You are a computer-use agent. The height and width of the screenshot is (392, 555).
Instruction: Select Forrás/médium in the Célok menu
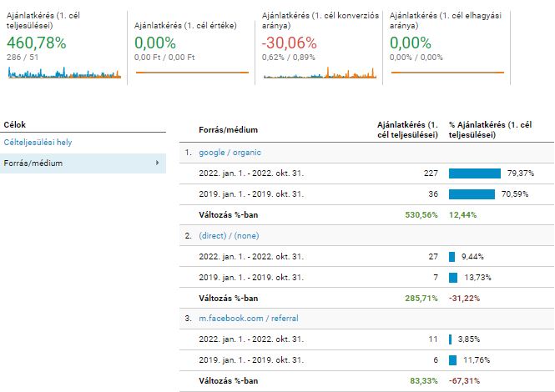pos(33,163)
